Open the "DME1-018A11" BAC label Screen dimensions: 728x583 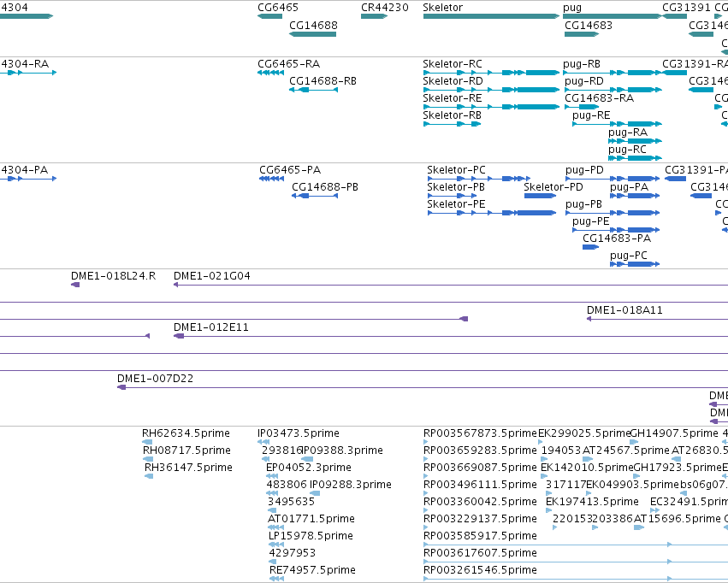(625, 310)
